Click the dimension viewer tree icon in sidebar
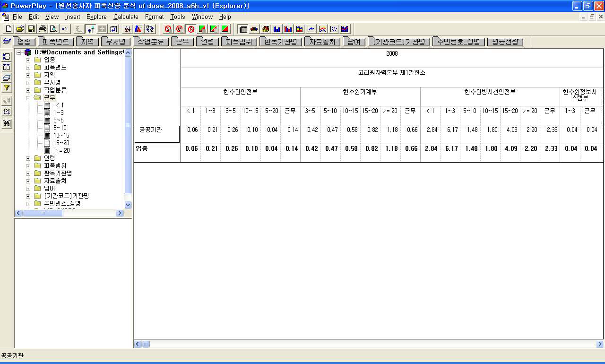 click(x=7, y=56)
